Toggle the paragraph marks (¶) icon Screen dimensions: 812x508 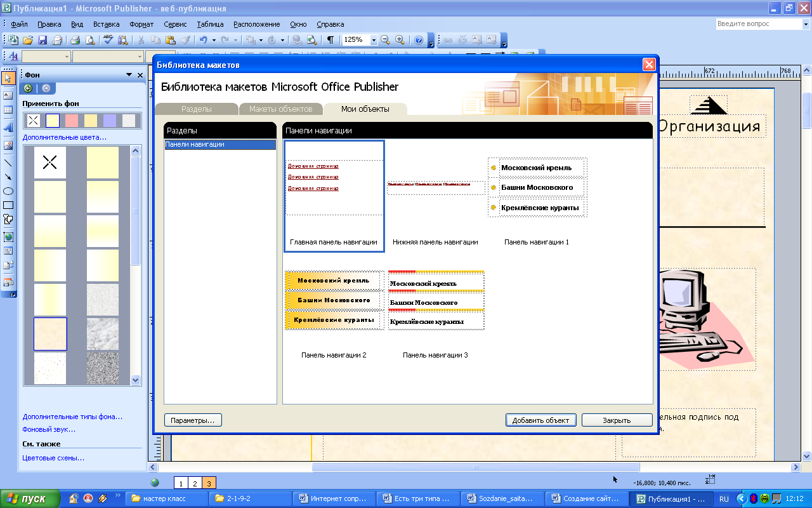(331, 39)
